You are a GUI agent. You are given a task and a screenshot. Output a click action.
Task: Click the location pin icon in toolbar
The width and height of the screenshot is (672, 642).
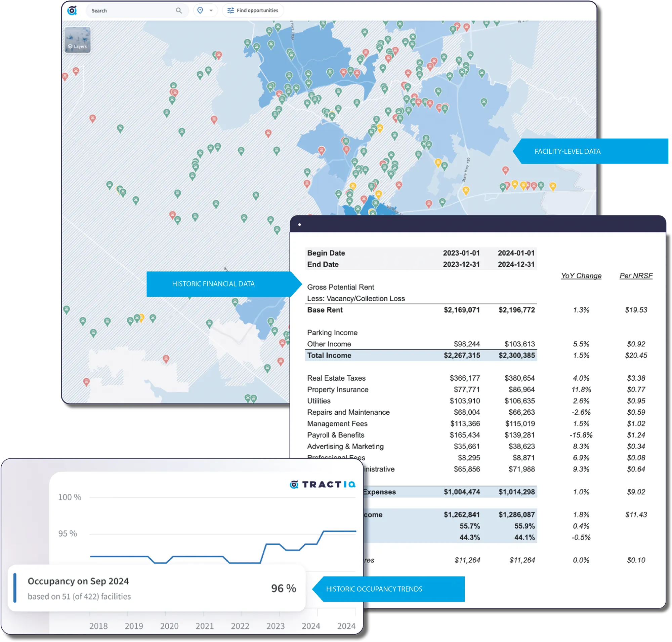(x=200, y=11)
